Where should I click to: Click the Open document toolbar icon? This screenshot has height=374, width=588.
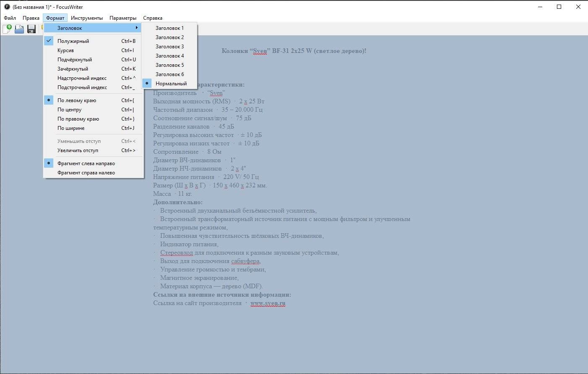(x=19, y=29)
